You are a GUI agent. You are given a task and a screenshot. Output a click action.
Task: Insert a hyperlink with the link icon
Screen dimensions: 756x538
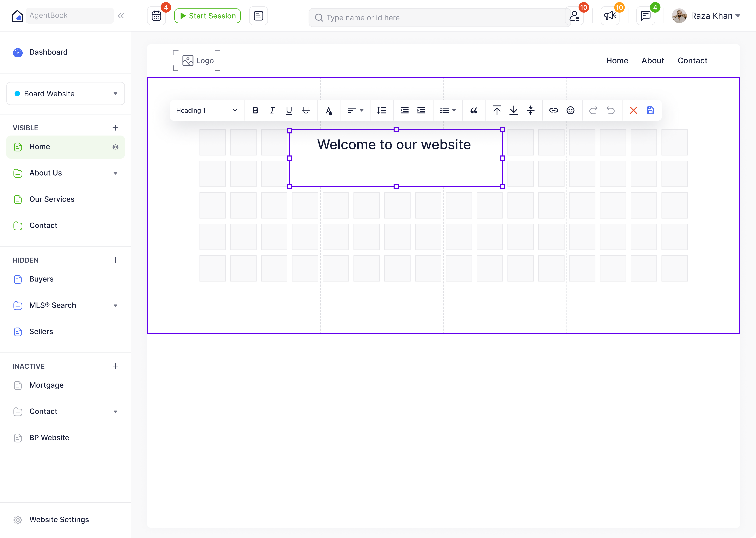pos(553,110)
